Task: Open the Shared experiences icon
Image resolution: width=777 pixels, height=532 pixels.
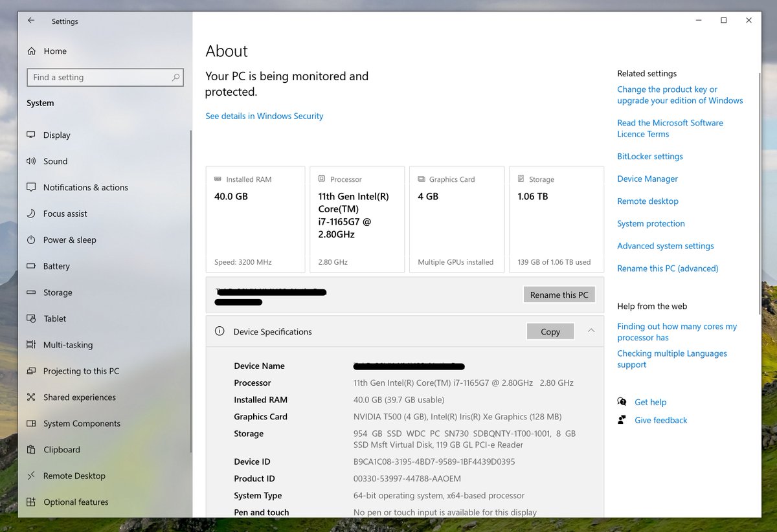Action: [31, 397]
